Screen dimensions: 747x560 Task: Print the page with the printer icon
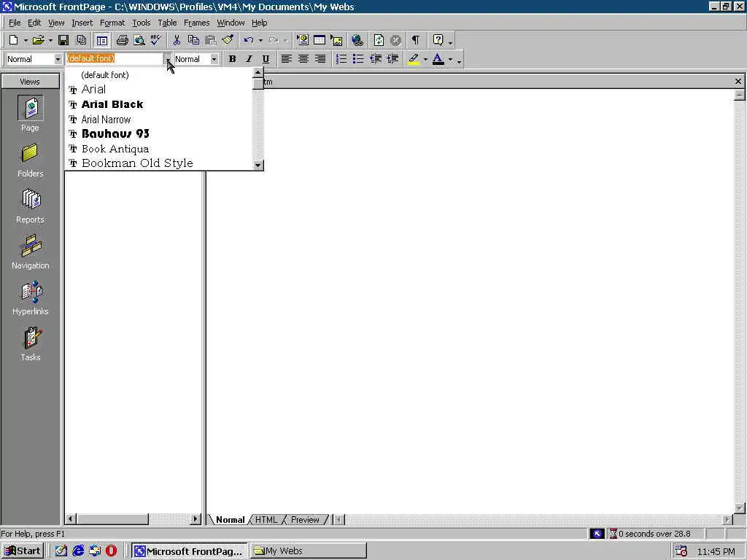[x=123, y=41]
